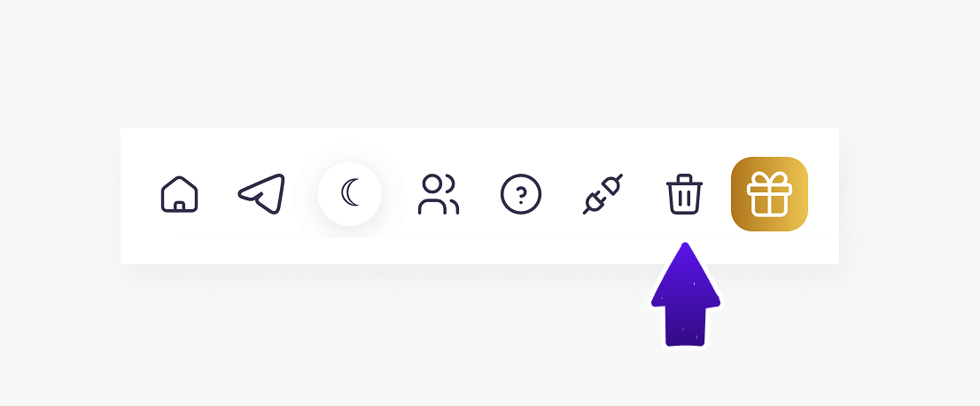View team members via the people icon
The height and width of the screenshot is (406, 980).
coord(438,194)
